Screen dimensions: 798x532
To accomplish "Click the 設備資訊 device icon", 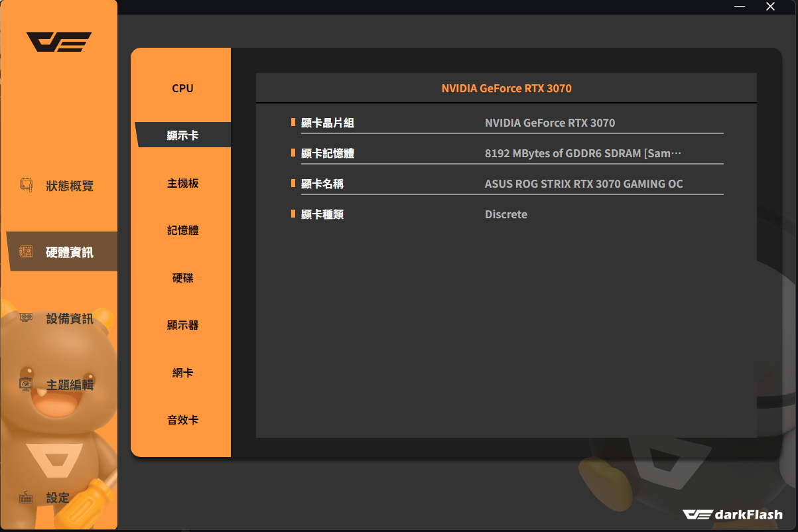I will click(x=26, y=318).
